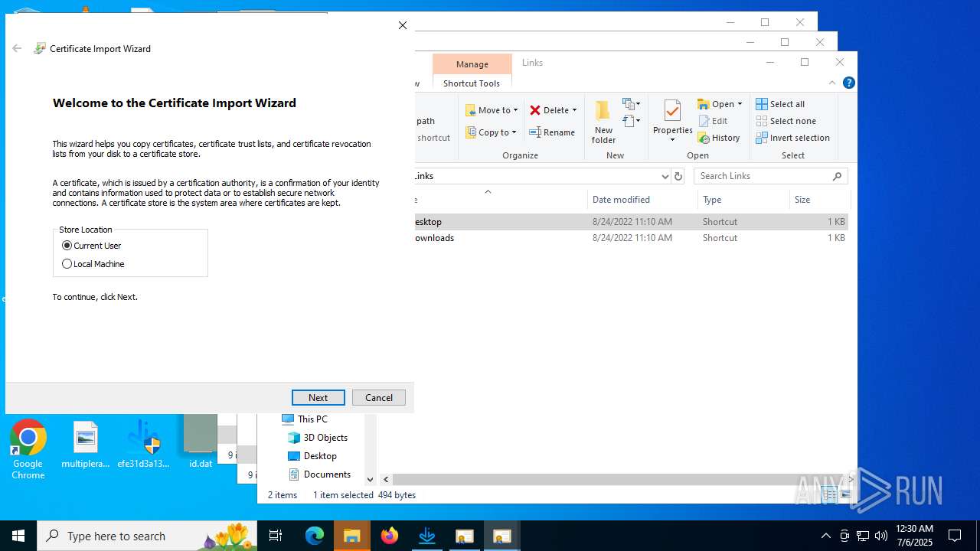Image resolution: width=980 pixels, height=551 pixels.
Task: Open the clock showing 12:30 AM
Action: point(914,536)
